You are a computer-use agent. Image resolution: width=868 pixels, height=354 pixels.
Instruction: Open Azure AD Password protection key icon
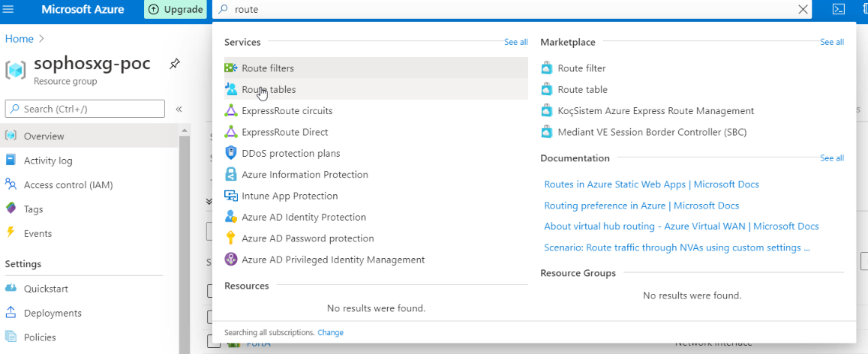pyautogui.click(x=231, y=238)
